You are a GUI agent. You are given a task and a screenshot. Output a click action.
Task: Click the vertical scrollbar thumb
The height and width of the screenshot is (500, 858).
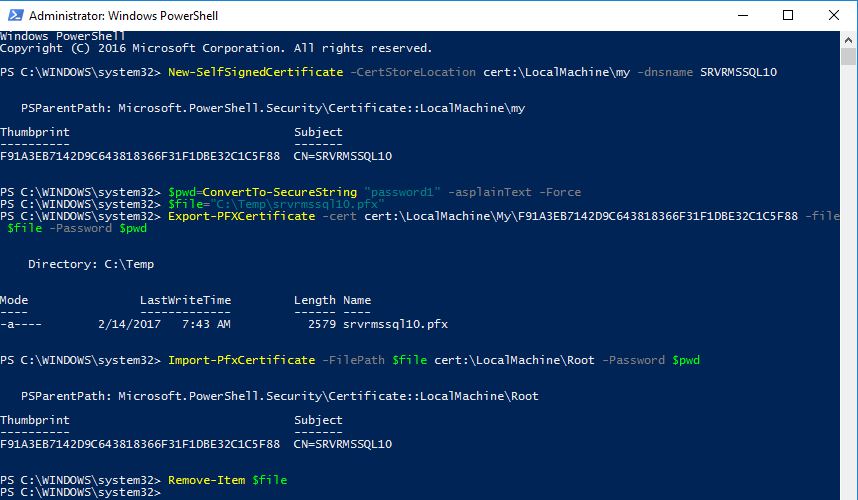point(848,56)
